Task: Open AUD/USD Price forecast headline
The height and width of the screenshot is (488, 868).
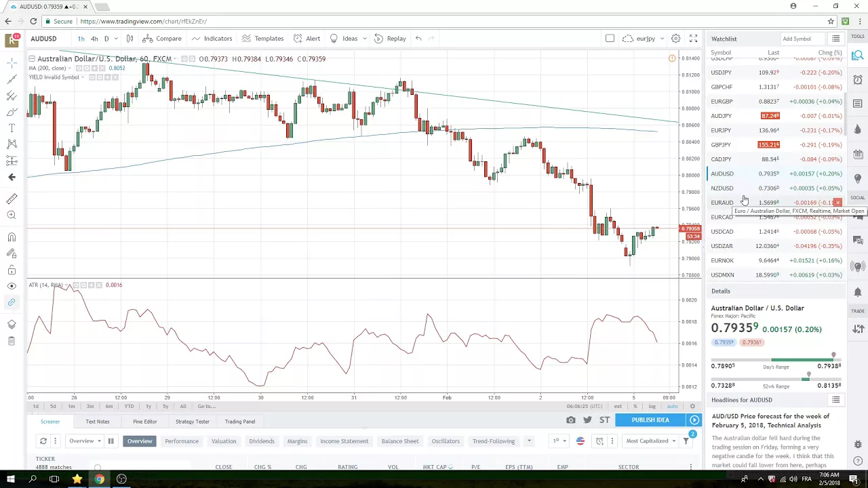Action: point(770,421)
